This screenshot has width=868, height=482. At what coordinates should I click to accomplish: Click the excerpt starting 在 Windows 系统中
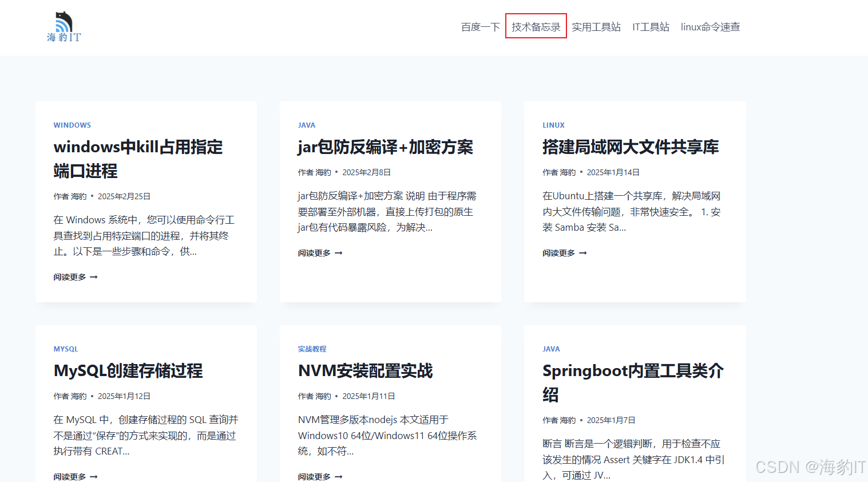point(144,236)
